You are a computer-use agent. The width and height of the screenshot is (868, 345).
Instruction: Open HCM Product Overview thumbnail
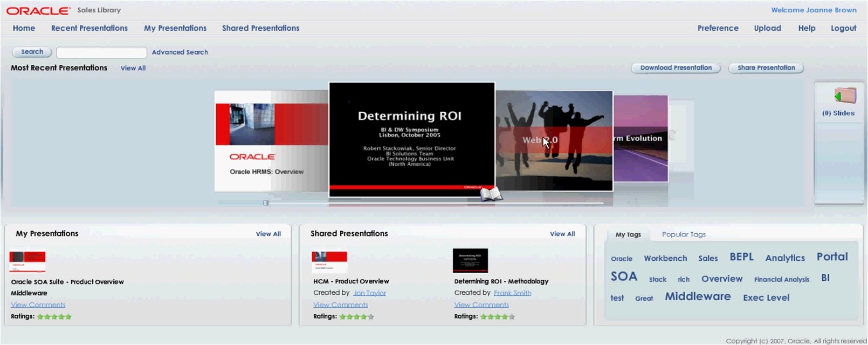[330, 262]
